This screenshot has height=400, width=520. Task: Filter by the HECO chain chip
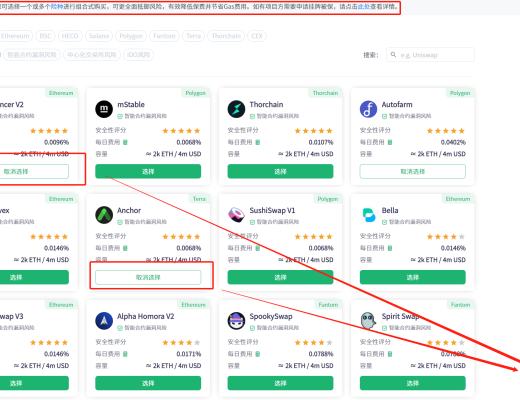70,36
